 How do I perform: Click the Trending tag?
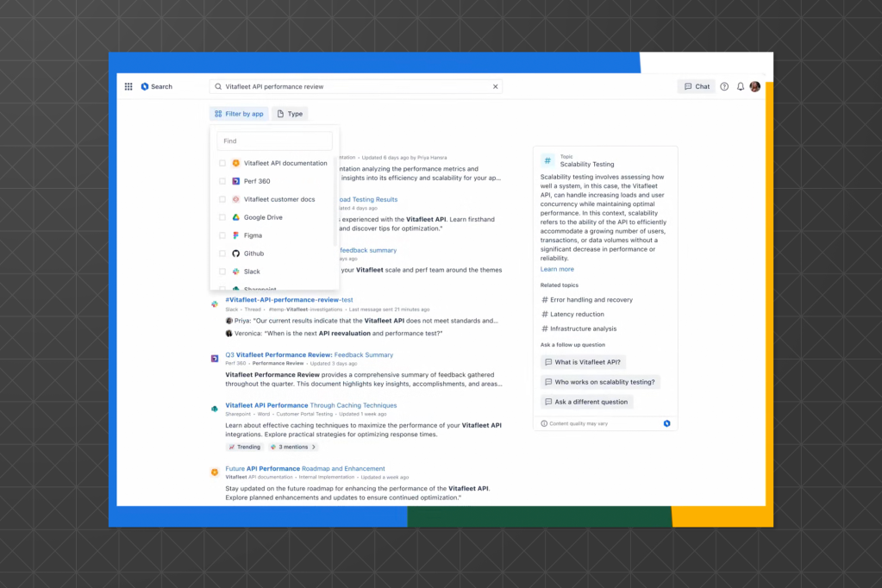(245, 447)
